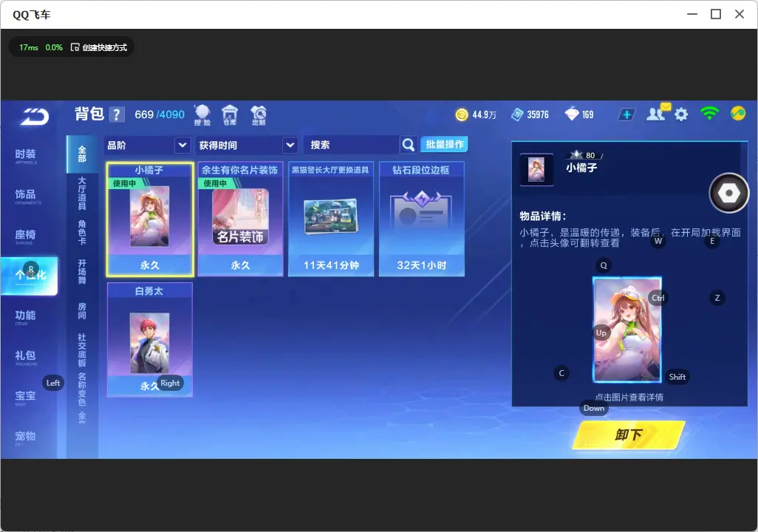Viewport: 758px width, 532px height.
Task: Open the 捏脸 face customization icon
Action: point(202,115)
